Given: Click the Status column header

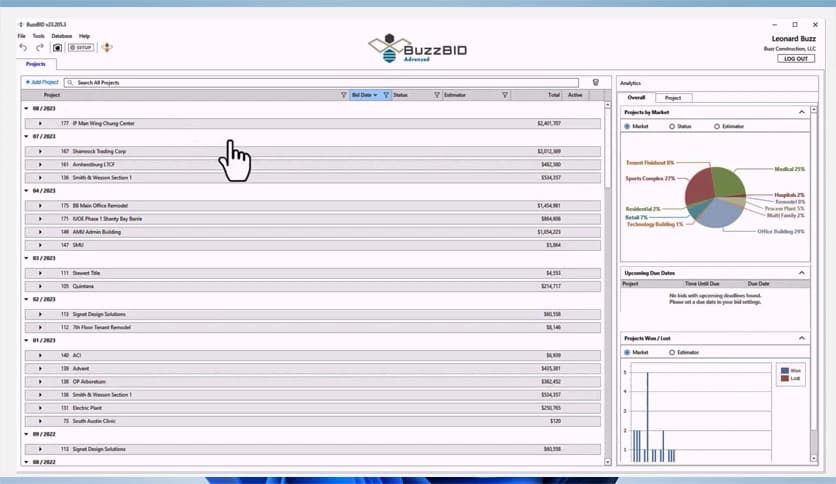Looking at the screenshot, I should (400, 95).
